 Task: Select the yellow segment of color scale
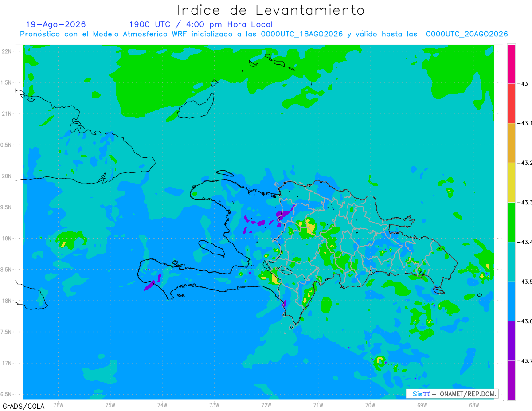click(511, 182)
